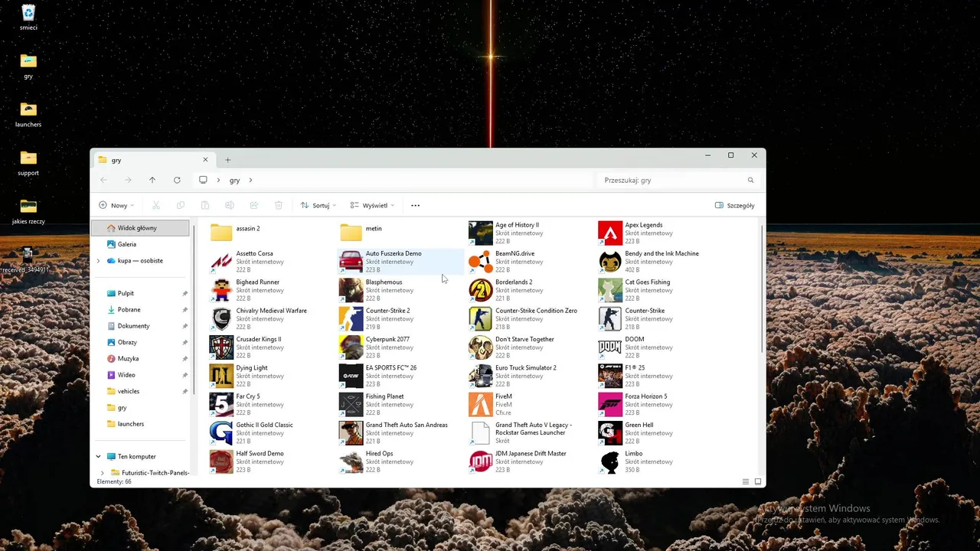Select the FiveM shortcut icon
This screenshot has height=551, width=980.
tap(481, 404)
